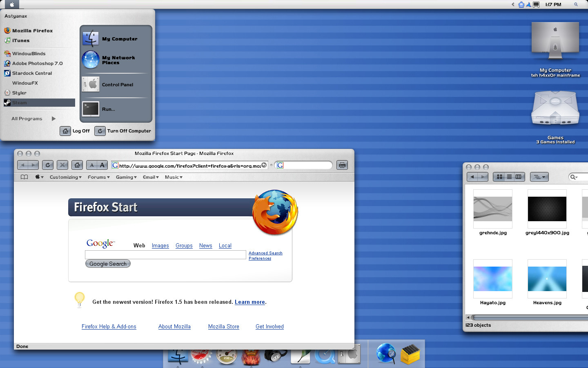Open the Advanced Search link
This screenshot has width=588, height=368.
[265, 253]
